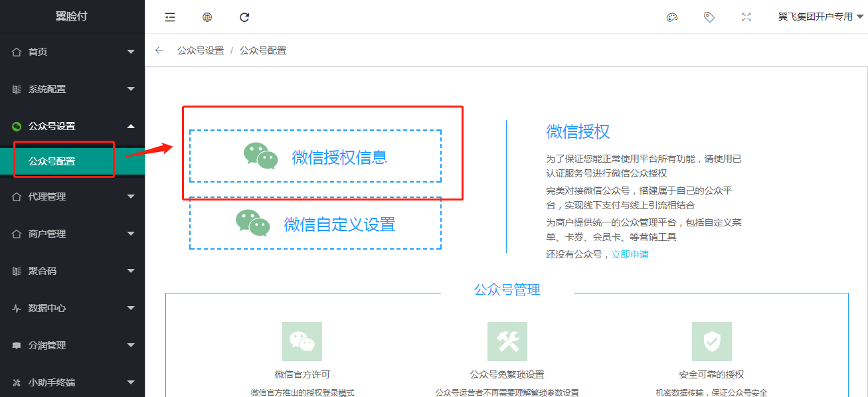Click the pulse icon beside 数据中心
The image size is (868, 397).
[x=17, y=308]
